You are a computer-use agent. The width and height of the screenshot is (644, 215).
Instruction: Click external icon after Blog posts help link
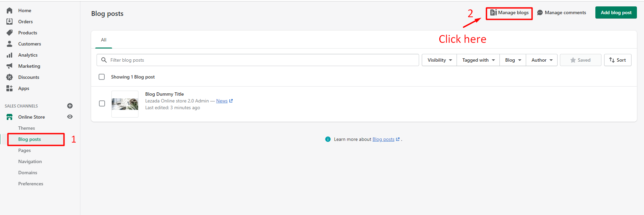click(x=398, y=139)
